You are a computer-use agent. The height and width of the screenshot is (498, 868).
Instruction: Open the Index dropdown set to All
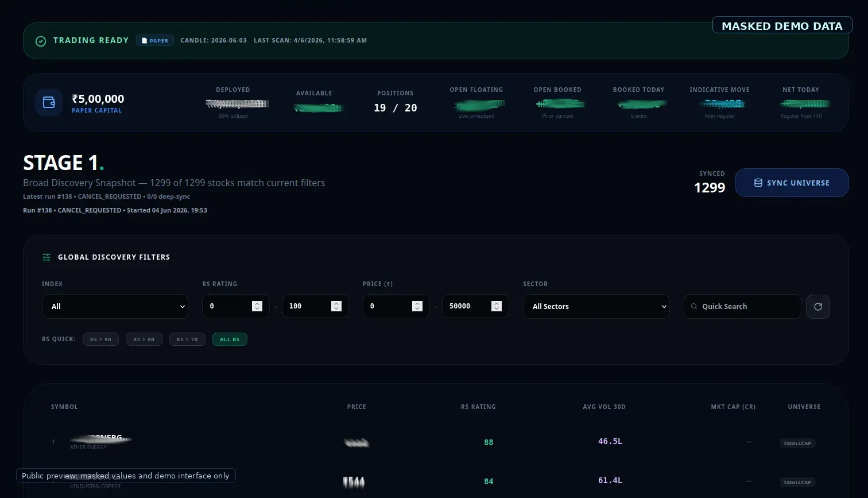pyautogui.click(x=115, y=307)
